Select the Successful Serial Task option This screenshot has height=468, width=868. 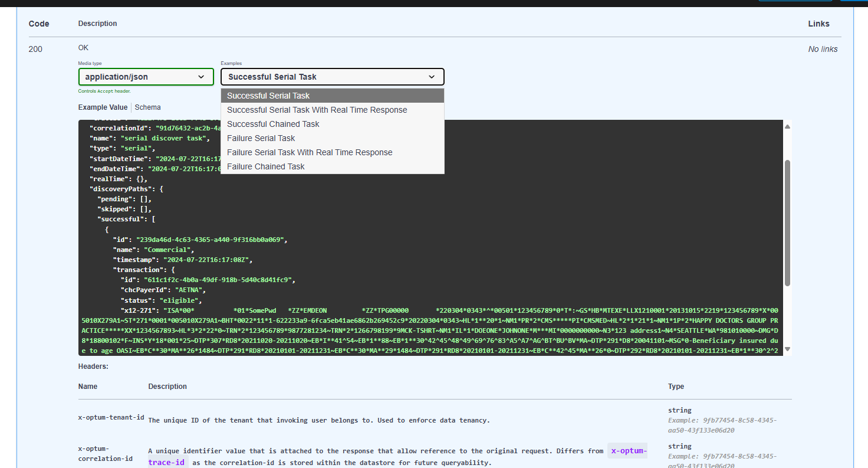[332, 96]
